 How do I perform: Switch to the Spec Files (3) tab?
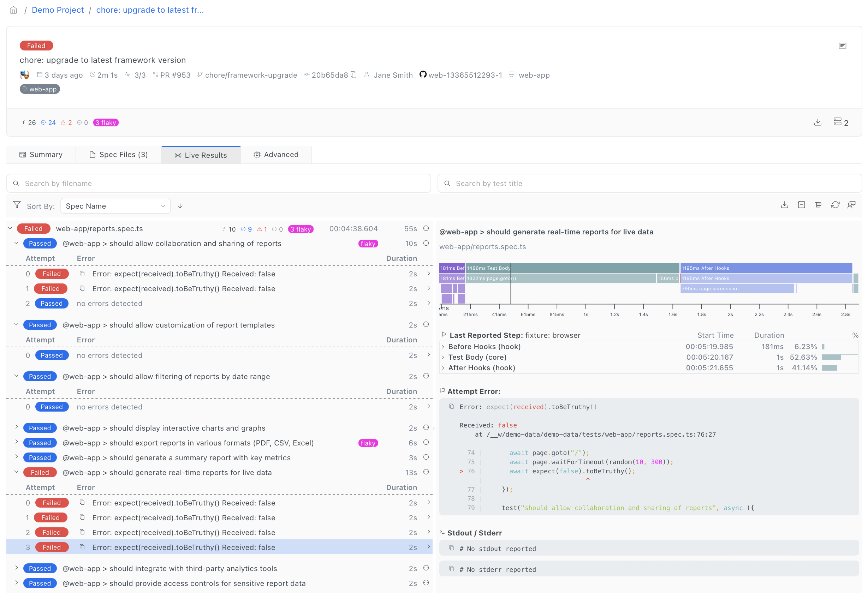(x=119, y=155)
